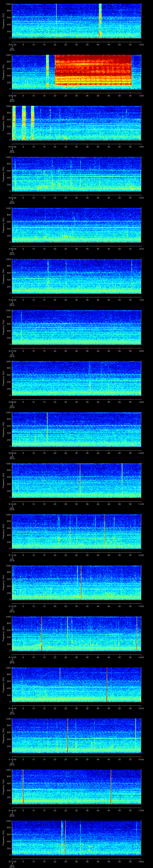Select the '5:09:00' time label

pos(12,453)
